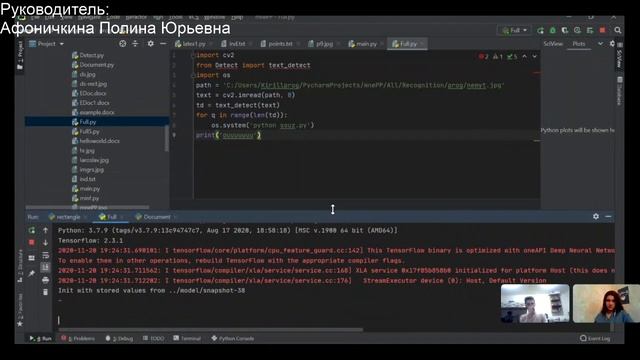This screenshot has width=640, height=360.
Task: Stop the run via the red square in the Run panel
Action: tap(32, 242)
